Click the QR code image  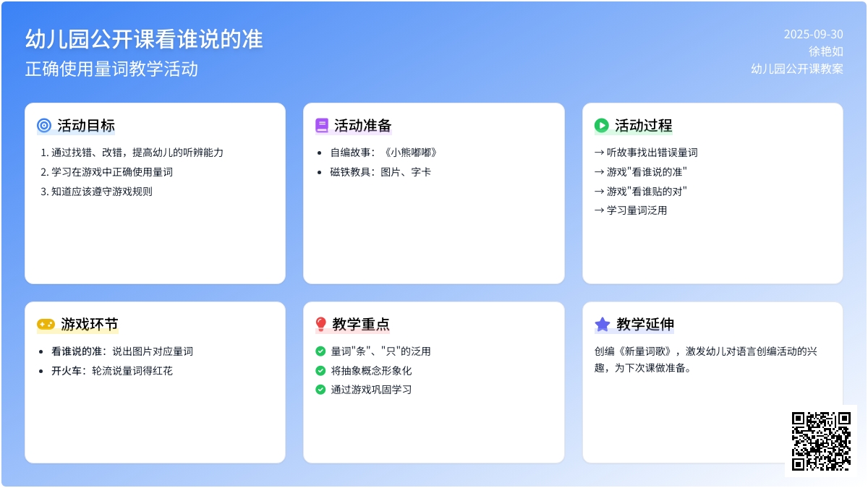pyautogui.click(x=820, y=440)
